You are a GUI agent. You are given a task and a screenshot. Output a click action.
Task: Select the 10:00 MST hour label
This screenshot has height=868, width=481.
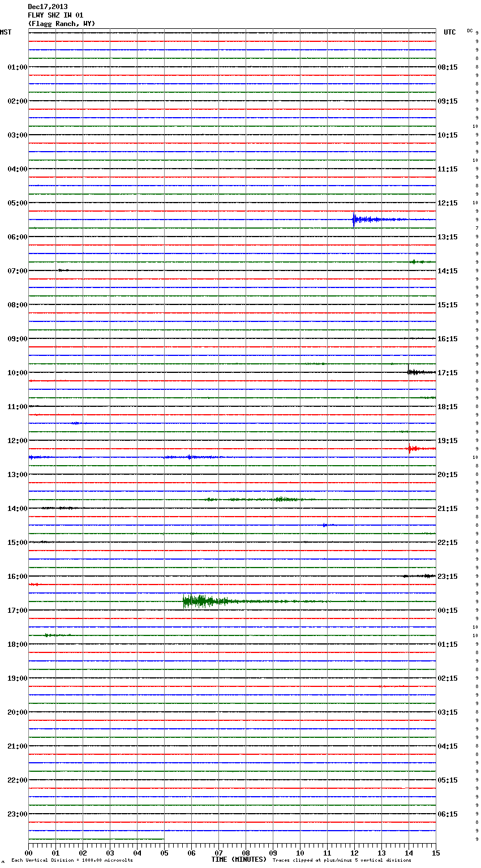pyautogui.click(x=17, y=373)
